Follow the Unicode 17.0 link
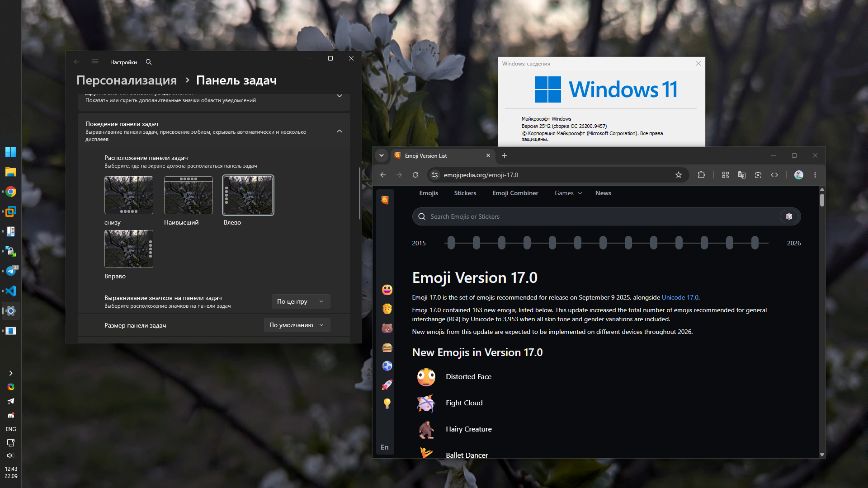The width and height of the screenshot is (868, 488). coord(680,297)
